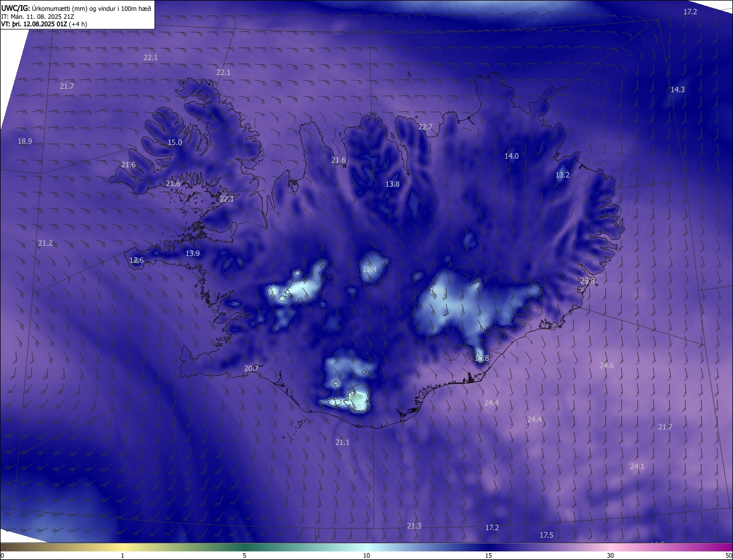Click the map value '24.1'
Image resolution: width=733 pixels, height=560 pixels.
coord(637,466)
